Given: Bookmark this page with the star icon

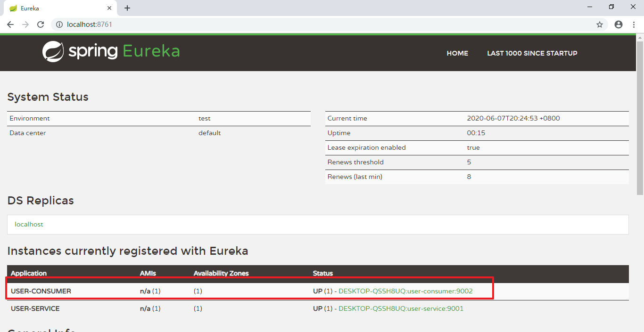Looking at the screenshot, I should (x=600, y=24).
